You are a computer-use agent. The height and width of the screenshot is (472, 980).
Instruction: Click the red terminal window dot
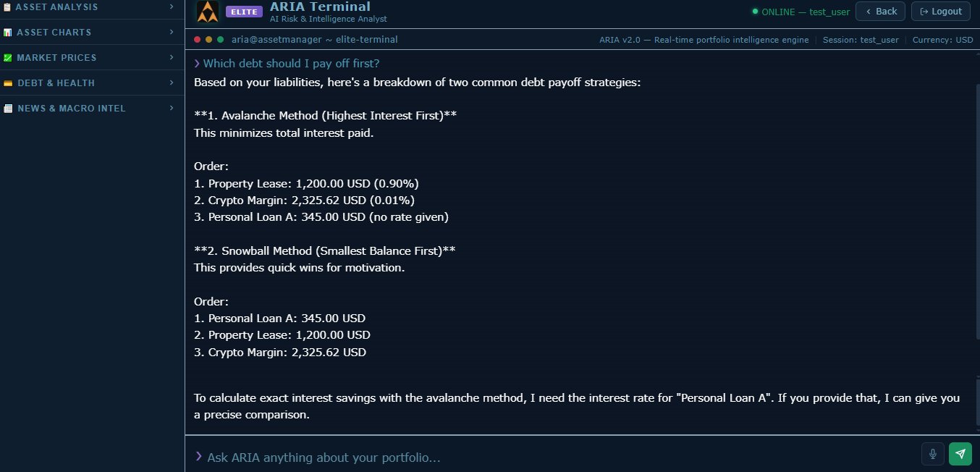[197, 40]
